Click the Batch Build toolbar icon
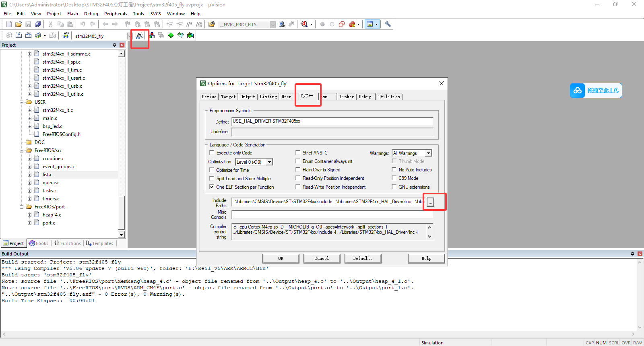The height and width of the screenshot is (346, 644). pyautogui.click(x=38, y=35)
